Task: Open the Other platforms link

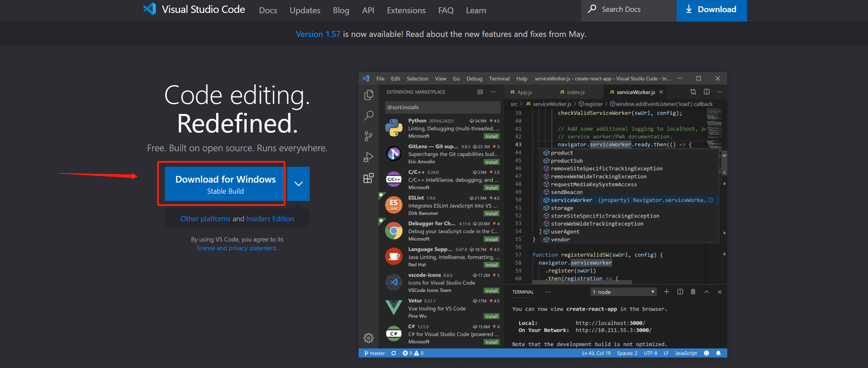Action: point(205,219)
